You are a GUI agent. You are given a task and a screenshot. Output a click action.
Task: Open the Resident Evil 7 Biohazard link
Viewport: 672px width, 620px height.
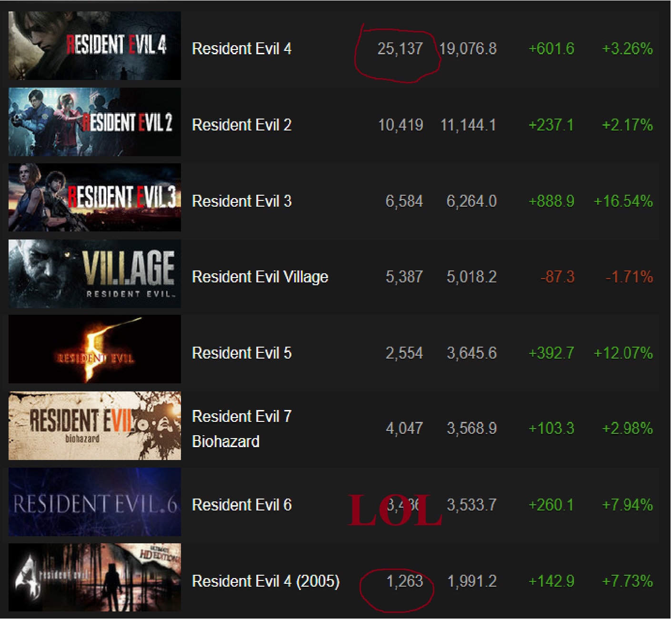tap(241, 429)
